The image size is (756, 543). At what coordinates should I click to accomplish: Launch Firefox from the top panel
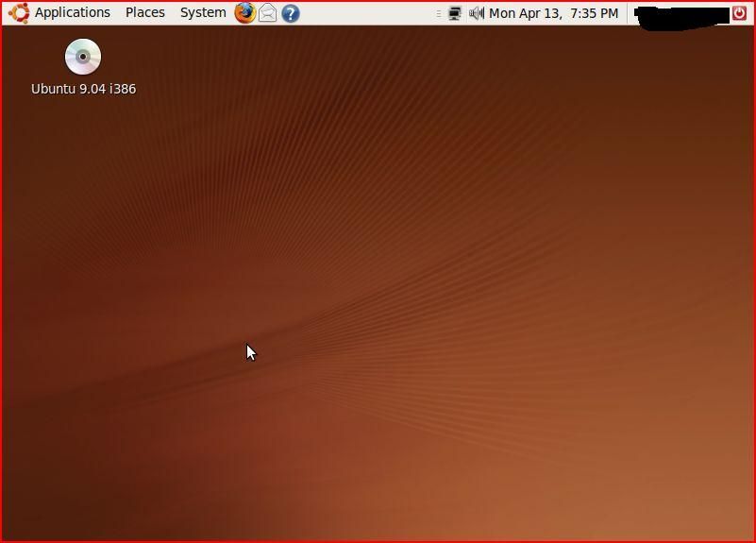coord(245,13)
